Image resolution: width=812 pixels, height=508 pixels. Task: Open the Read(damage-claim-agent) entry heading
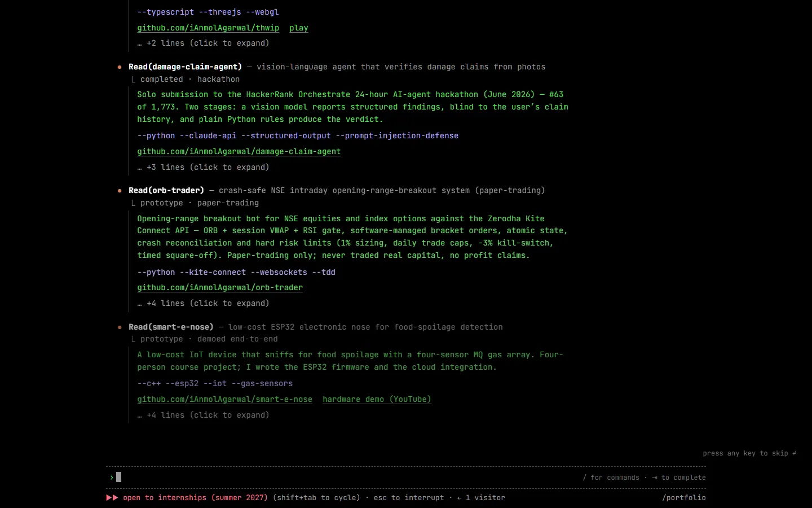pyautogui.click(x=185, y=67)
